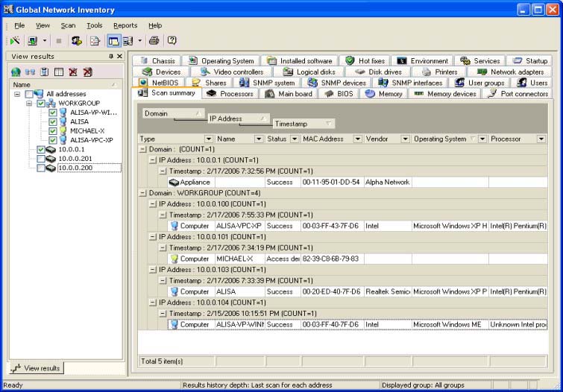
Task: Collapse the WORKGROUP tree node
Action: tap(29, 104)
